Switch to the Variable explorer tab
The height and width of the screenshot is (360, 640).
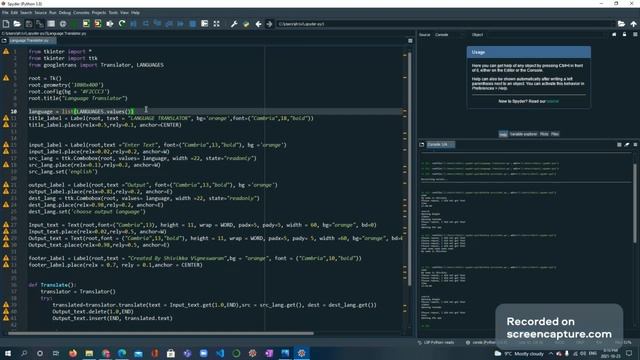point(523,134)
